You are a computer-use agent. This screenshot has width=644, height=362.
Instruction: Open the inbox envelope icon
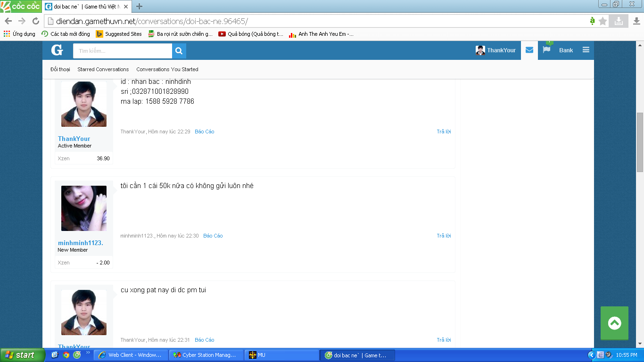(529, 50)
